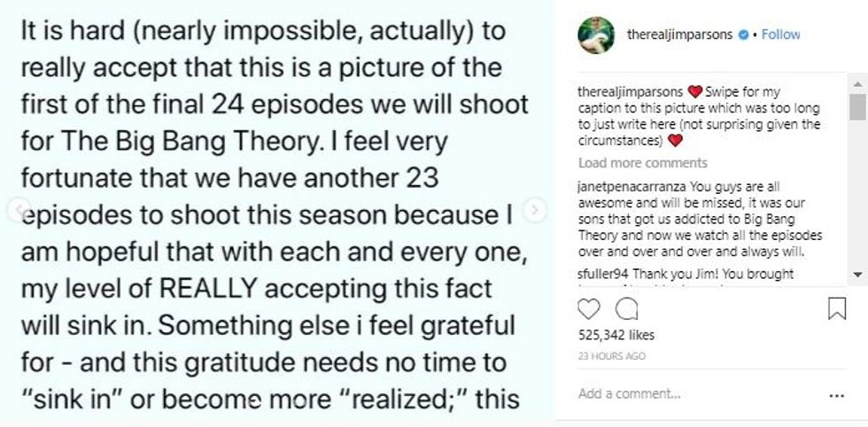Image resolution: width=868 pixels, height=427 pixels.
Task: View the 525,342 likes list
Action: pyautogui.click(x=616, y=335)
